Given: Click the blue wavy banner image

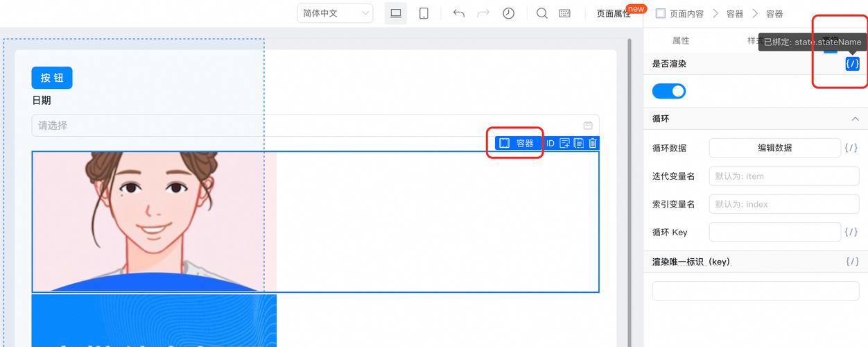Looking at the screenshot, I should (154, 321).
